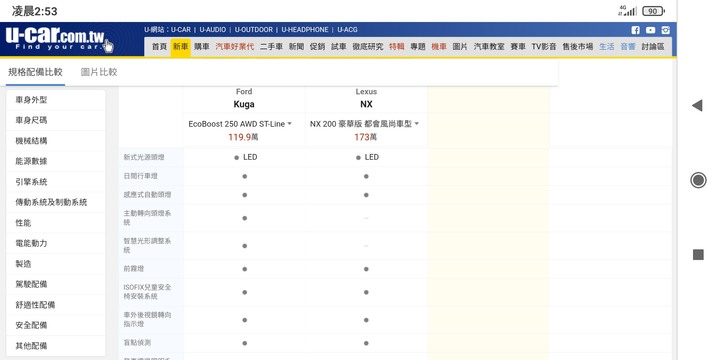Open the 討論區 menu item
This screenshot has width=720, height=360.
[x=653, y=47]
